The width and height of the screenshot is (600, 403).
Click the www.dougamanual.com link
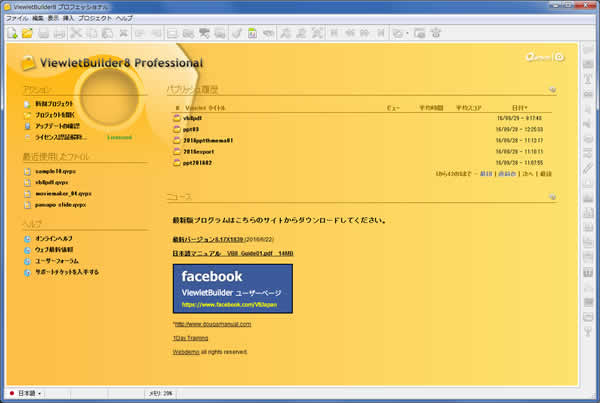212,324
